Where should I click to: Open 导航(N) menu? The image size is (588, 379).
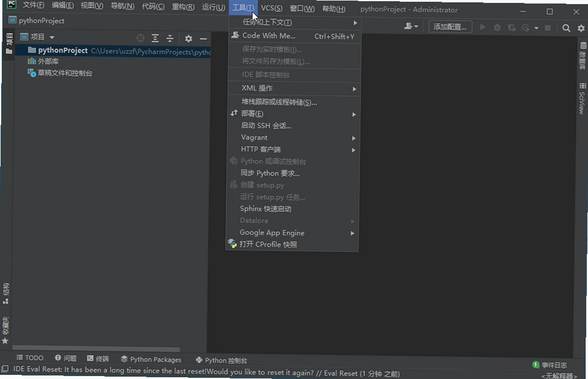coord(122,6)
